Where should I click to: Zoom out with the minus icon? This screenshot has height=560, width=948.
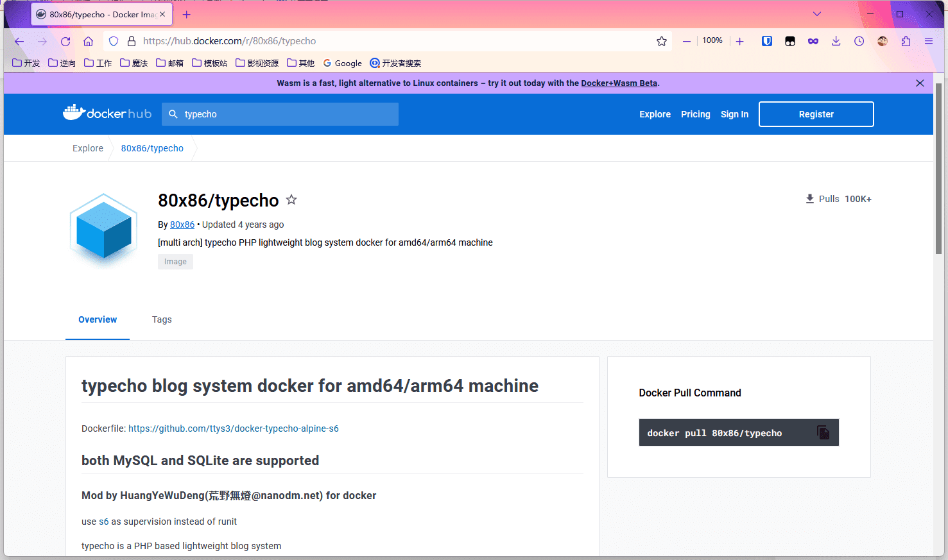687,41
